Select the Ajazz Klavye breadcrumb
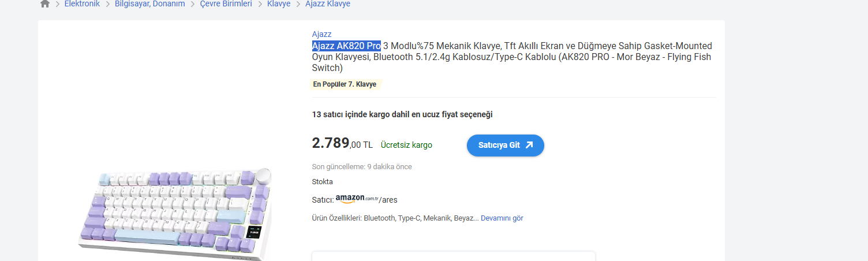The height and width of the screenshot is (261, 868). coord(327,4)
